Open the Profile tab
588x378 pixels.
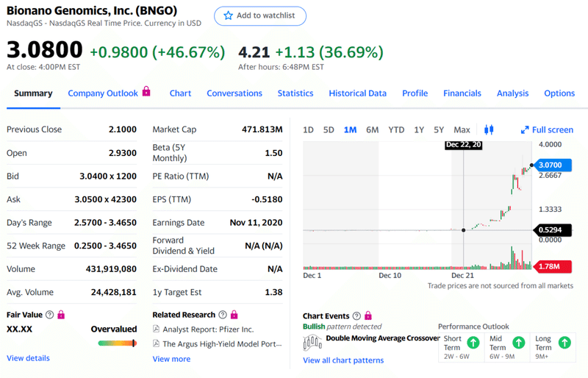[415, 93]
